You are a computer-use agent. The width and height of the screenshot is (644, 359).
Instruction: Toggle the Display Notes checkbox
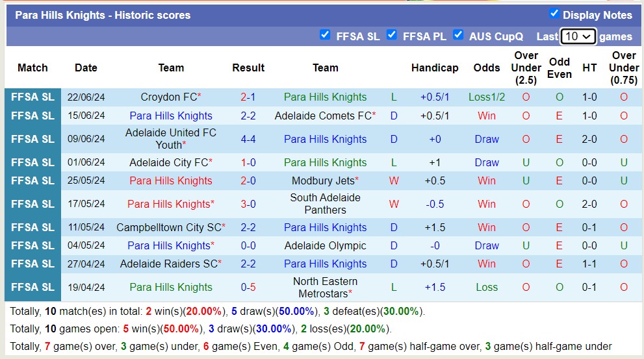554,14
